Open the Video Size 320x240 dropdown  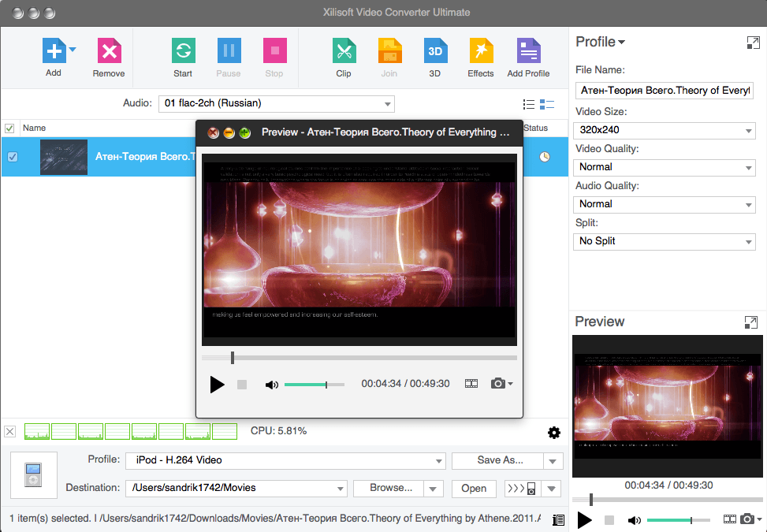[x=665, y=130]
